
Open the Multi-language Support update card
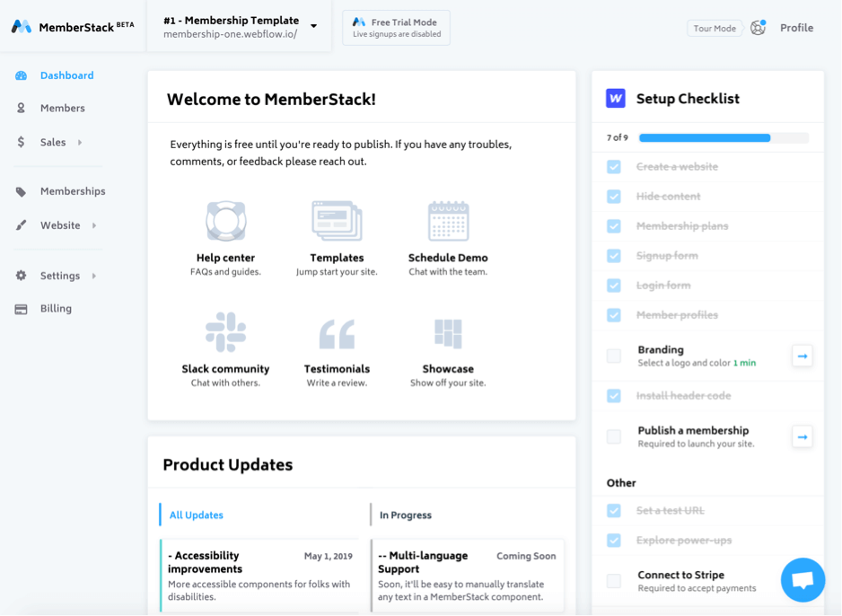pos(467,576)
